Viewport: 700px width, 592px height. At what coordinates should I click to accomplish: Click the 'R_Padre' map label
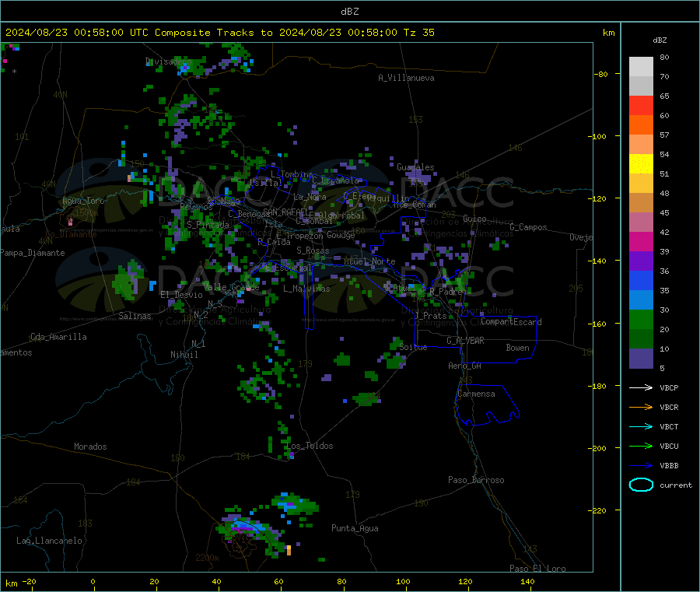point(446,292)
